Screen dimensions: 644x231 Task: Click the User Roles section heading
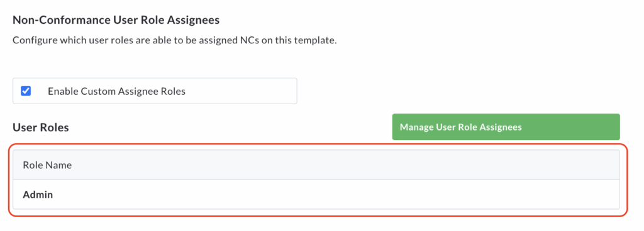pos(41,127)
